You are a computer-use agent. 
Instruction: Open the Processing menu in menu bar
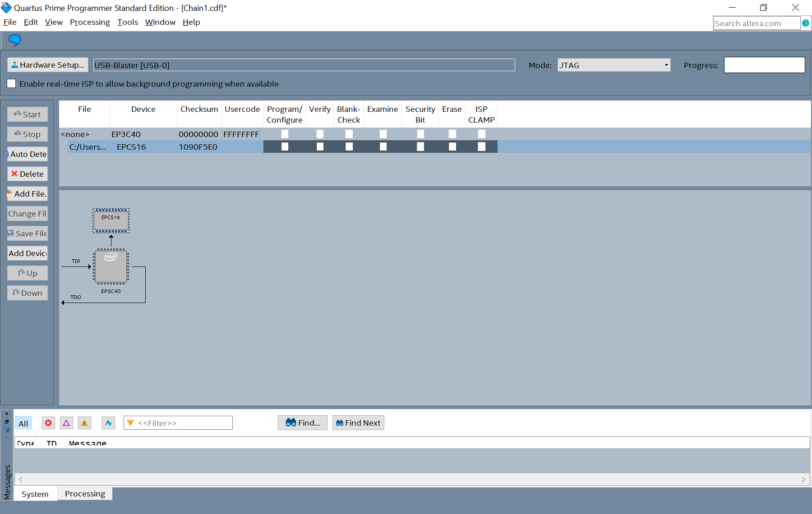pos(90,22)
